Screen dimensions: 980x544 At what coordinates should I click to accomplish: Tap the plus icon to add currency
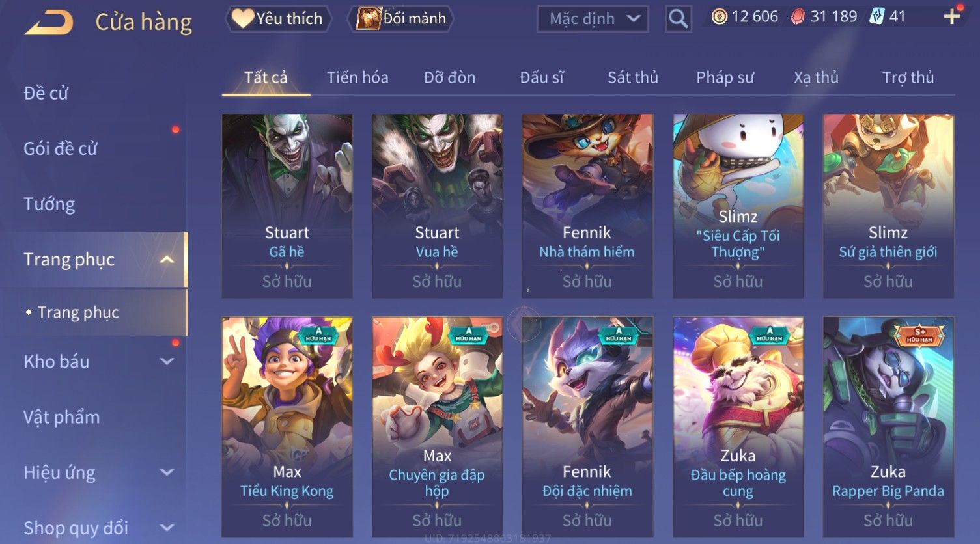click(952, 17)
